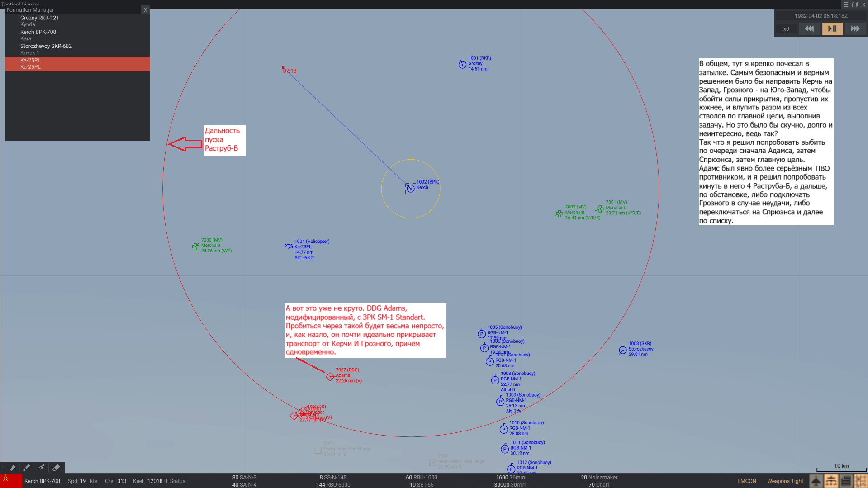Click the RBU-1000 weapon count

(422, 477)
